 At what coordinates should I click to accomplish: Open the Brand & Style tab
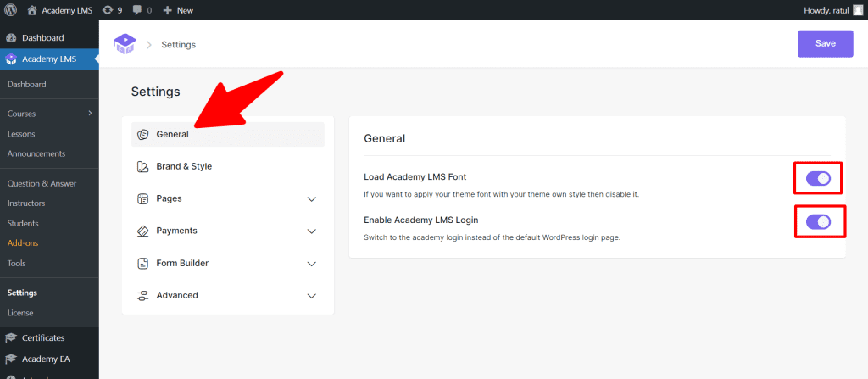pos(227,166)
